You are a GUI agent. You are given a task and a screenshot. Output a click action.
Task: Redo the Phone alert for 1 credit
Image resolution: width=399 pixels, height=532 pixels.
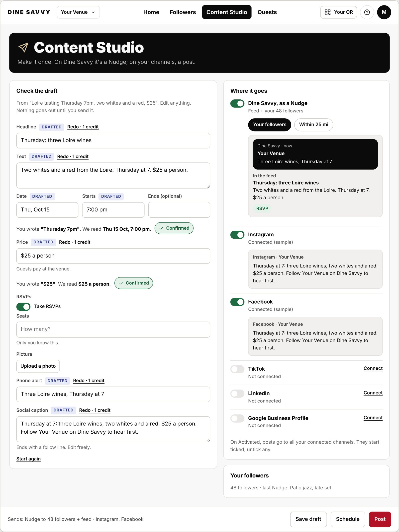pos(89,381)
